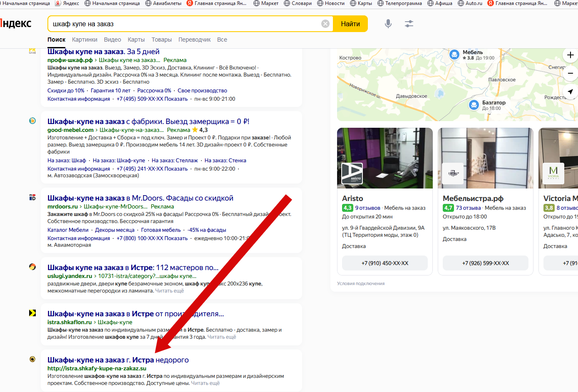Start voice search with the microphone icon
The height and width of the screenshot is (392, 578).
pos(388,24)
